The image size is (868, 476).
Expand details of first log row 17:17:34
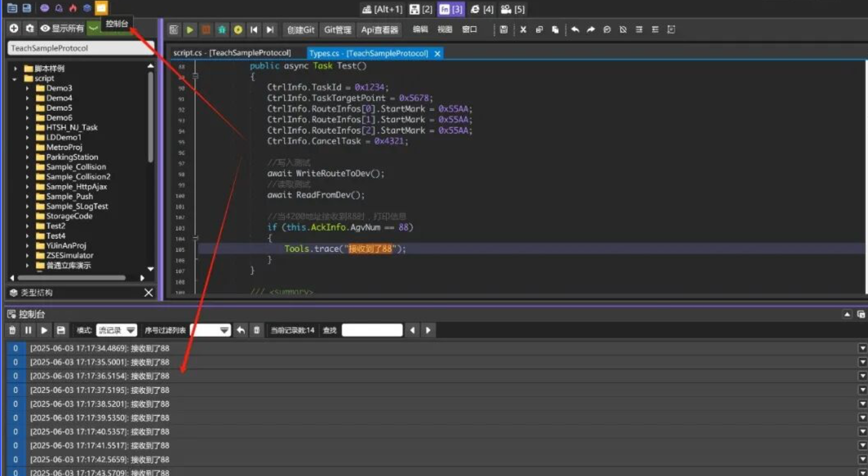pos(862,348)
